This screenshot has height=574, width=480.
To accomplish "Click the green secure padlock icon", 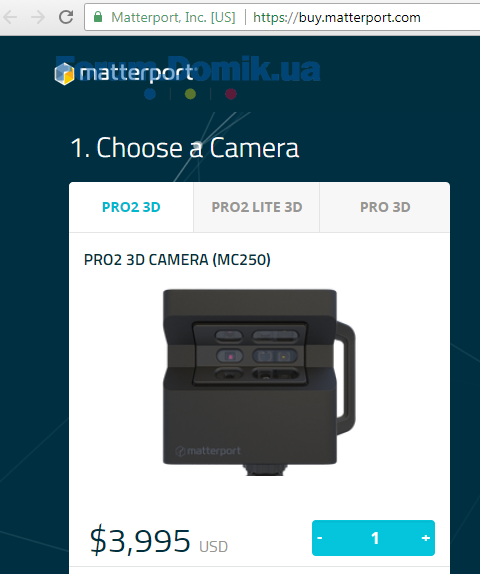I will point(98,17).
